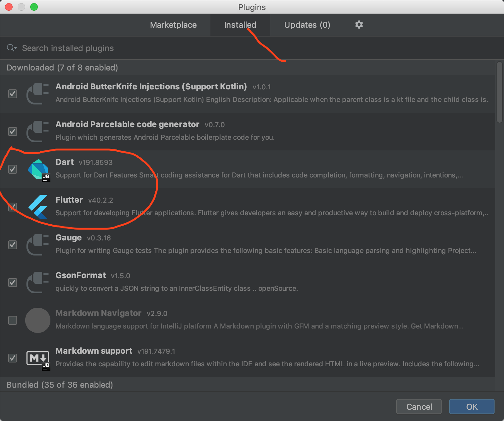Select Android ButterKnife Injections (Support Kotlin) title
Viewport: 504px width, 421px height.
pos(151,87)
